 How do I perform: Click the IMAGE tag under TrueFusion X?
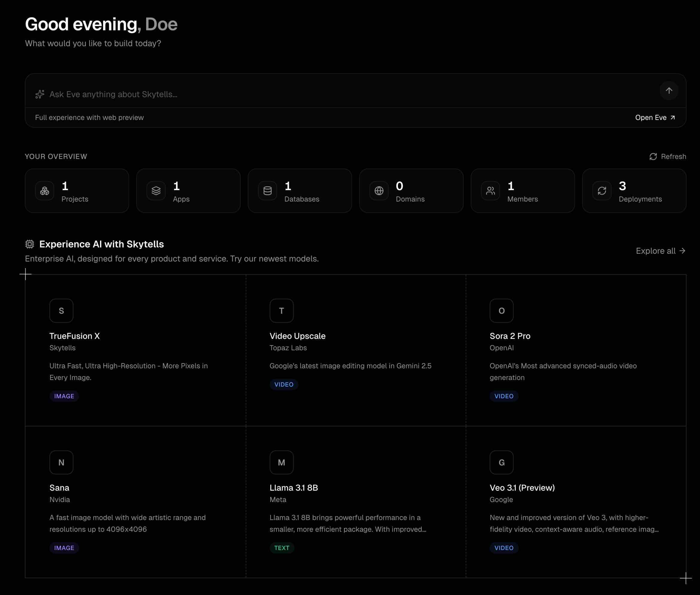click(64, 396)
